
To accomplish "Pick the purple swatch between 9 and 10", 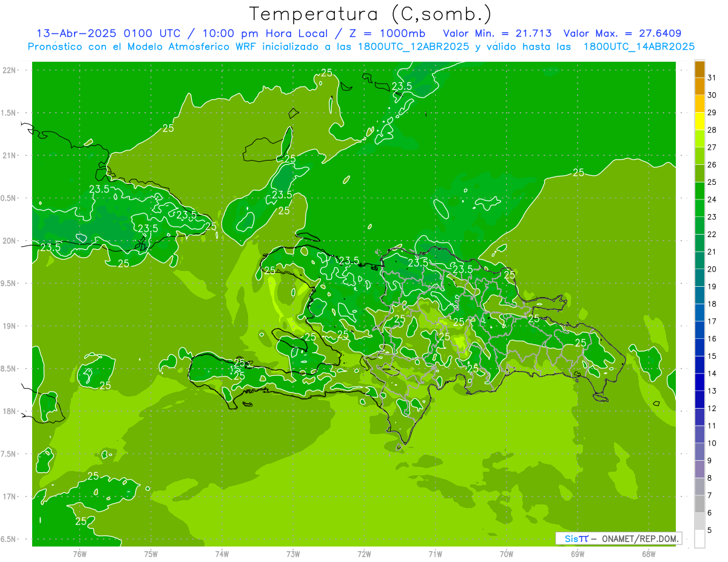I will coord(699,452).
